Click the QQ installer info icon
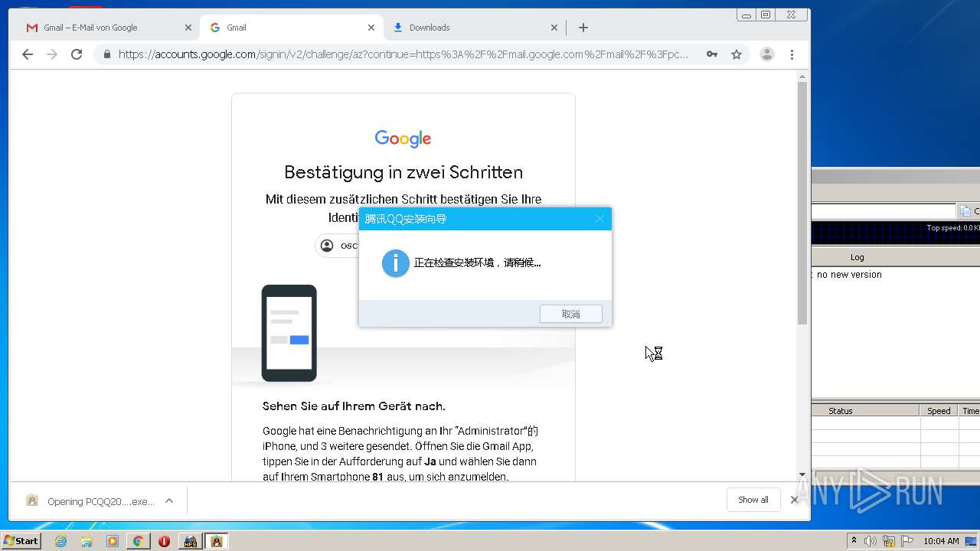Viewport: 980px width, 551px height. (x=396, y=263)
